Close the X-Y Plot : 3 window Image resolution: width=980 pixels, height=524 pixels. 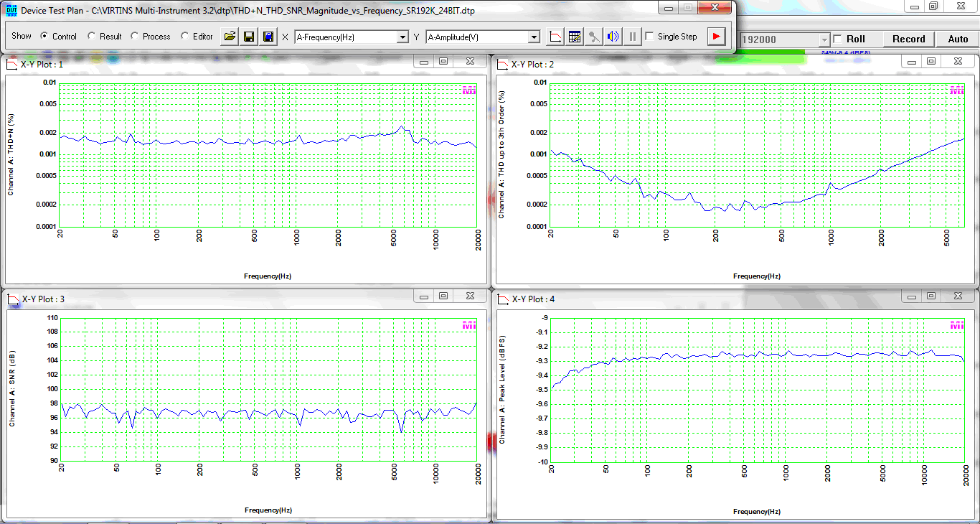(469, 296)
